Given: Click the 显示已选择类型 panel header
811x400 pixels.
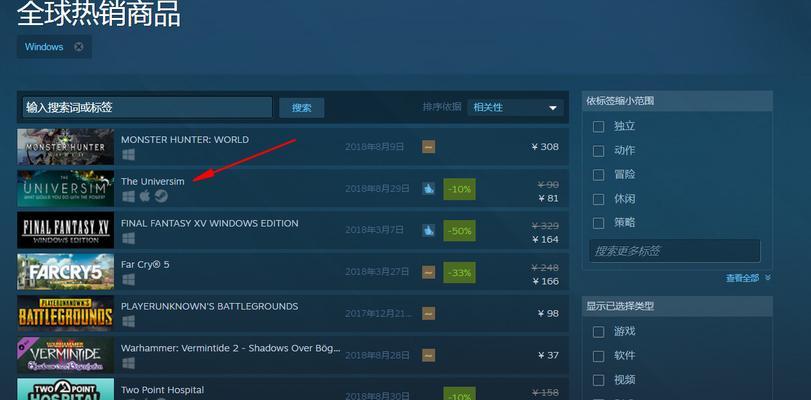Looking at the screenshot, I should tap(677, 306).
